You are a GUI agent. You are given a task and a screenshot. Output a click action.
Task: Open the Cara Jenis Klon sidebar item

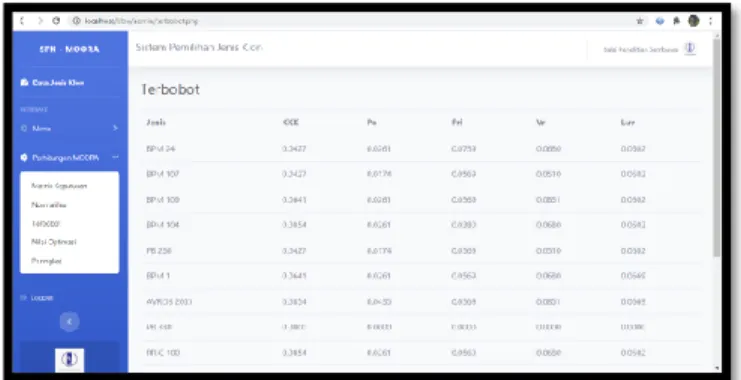pos(52,83)
